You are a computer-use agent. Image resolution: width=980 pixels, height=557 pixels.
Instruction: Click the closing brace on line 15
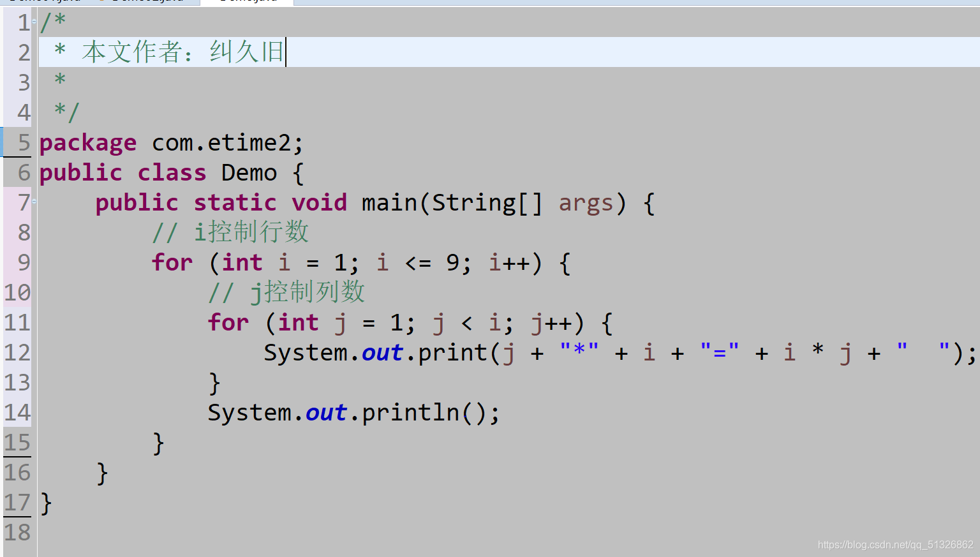click(x=159, y=443)
